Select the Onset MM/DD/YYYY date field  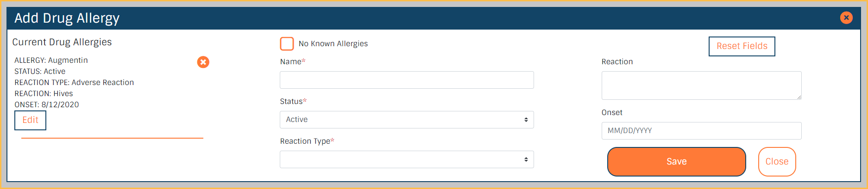701,131
